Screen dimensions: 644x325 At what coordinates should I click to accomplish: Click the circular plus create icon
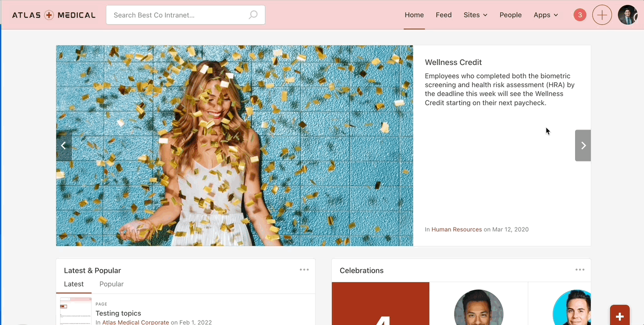coord(602,15)
